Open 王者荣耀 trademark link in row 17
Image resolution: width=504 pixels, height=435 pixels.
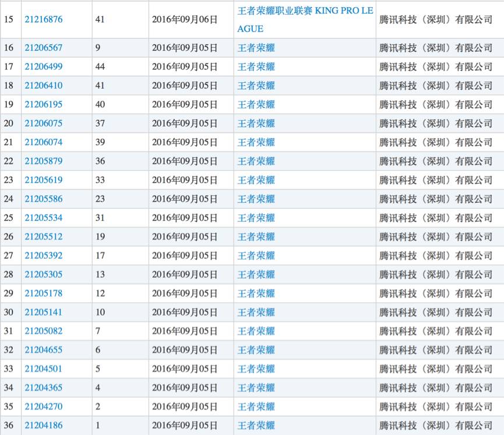[256, 67]
